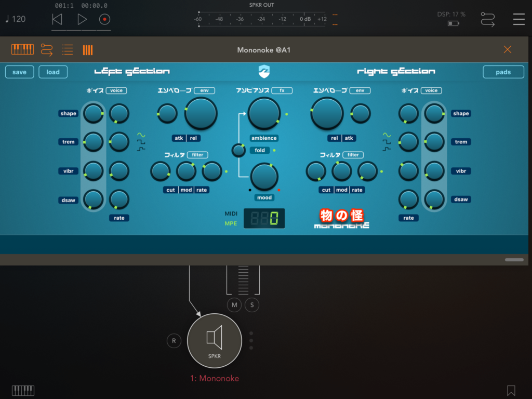The height and width of the screenshot is (399, 532).
Task: Open MIDI routing icon in the plugin header
Action: 46,49
